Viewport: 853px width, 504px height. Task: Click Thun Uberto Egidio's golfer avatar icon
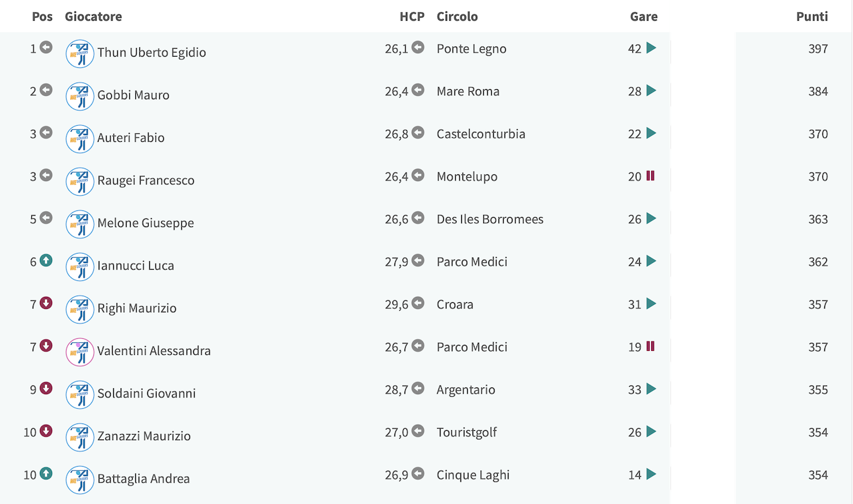[80, 54]
